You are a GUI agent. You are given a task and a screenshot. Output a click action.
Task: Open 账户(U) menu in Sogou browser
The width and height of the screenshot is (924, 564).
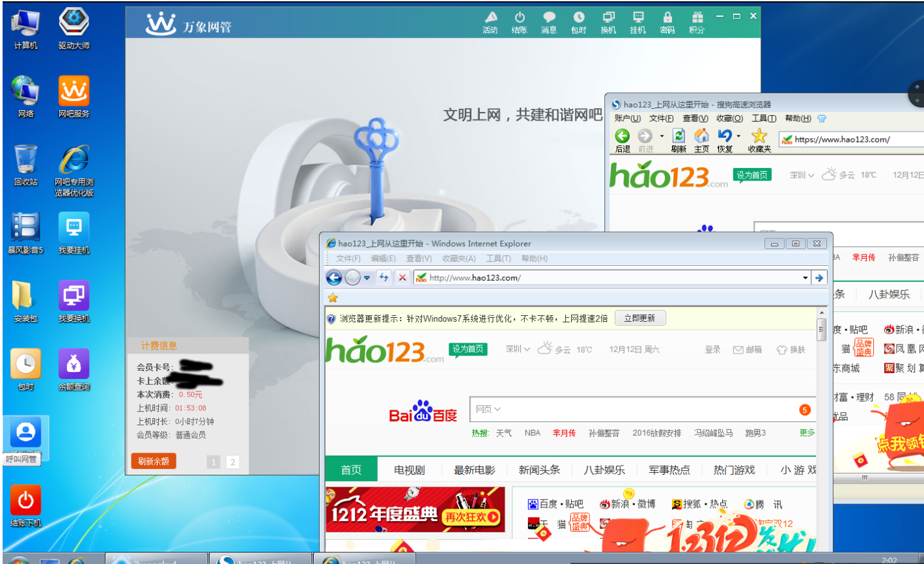pos(627,119)
